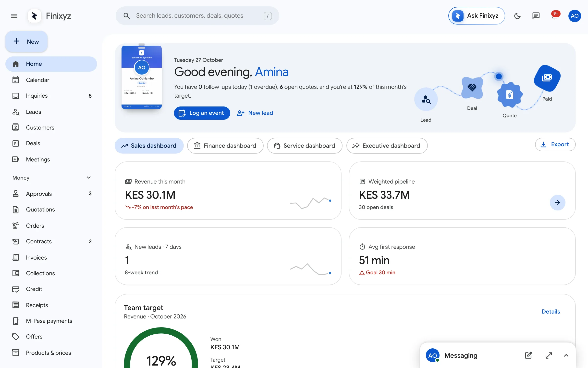The height and width of the screenshot is (368, 588).
Task: Click the Ask Finixyz button
Action: coord(477,16)
